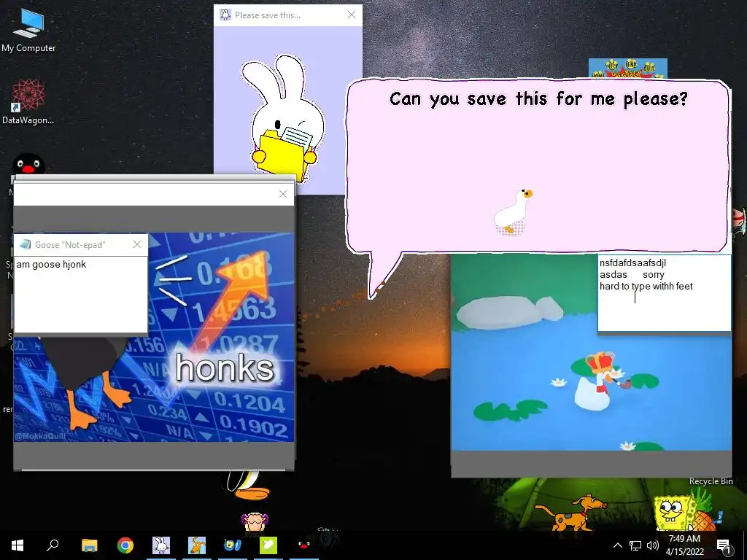Select the My Computer desktop icon
The height and width of the screenshot is (560, 747).
(x=28, y=31)
